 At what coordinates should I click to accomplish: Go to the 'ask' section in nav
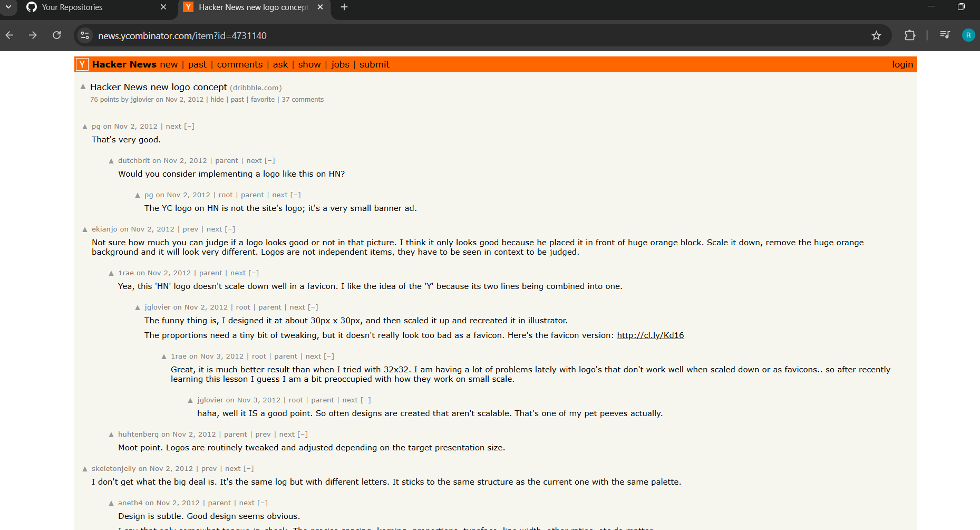280,64
